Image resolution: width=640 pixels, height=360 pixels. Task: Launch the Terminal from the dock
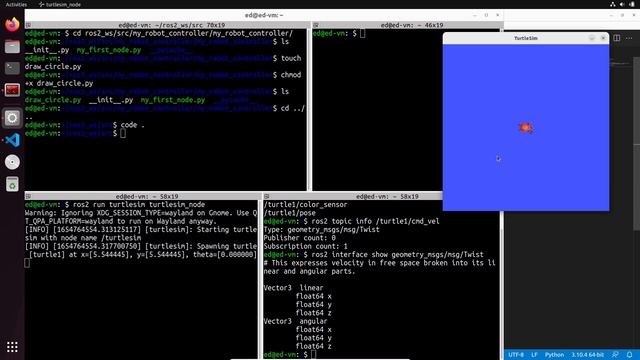[x=12, y=68]
